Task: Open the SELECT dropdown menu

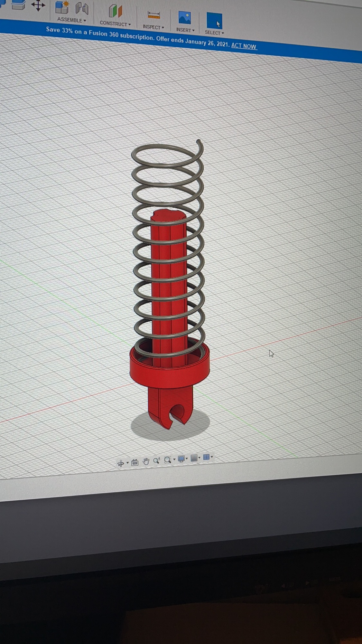Action: pos(214,33)
